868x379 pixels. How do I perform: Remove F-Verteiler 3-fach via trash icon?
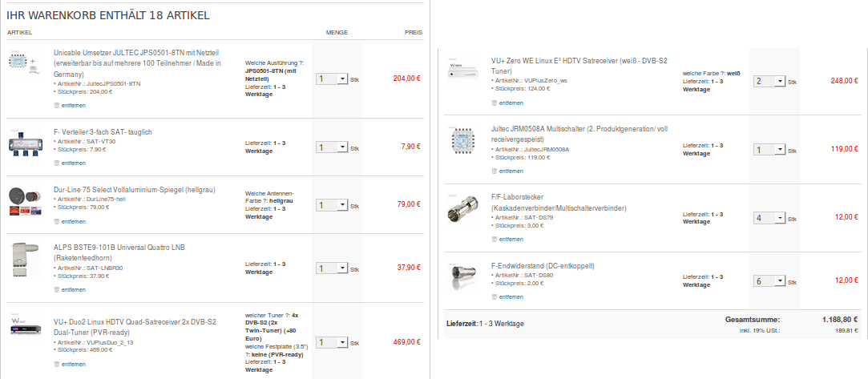56,163
